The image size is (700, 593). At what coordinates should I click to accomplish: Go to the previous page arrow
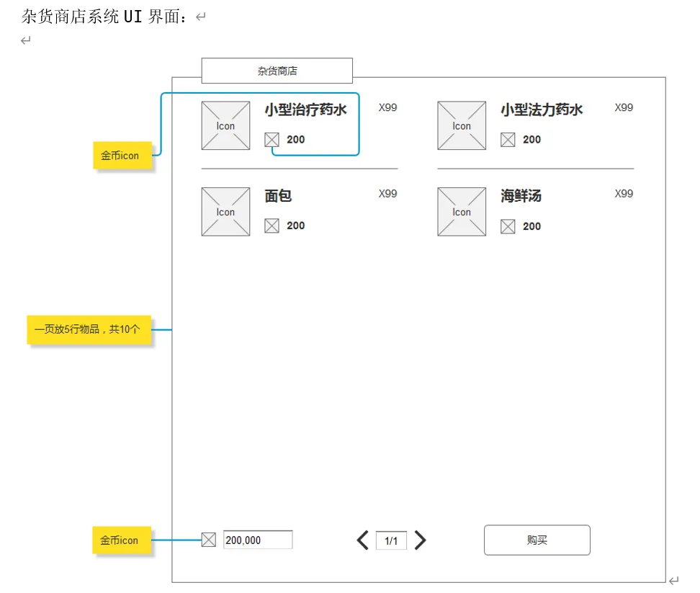tap(363, 540)
